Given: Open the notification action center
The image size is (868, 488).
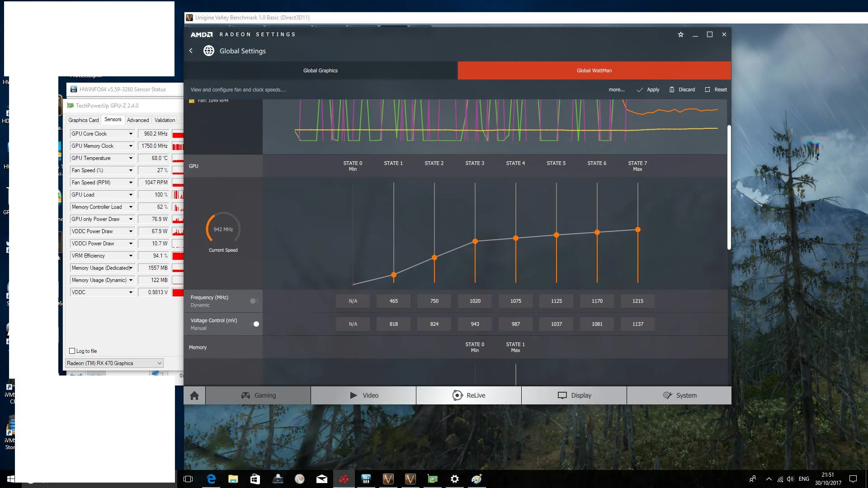Looking at the screenshot, I should click(x=853, y=479).
